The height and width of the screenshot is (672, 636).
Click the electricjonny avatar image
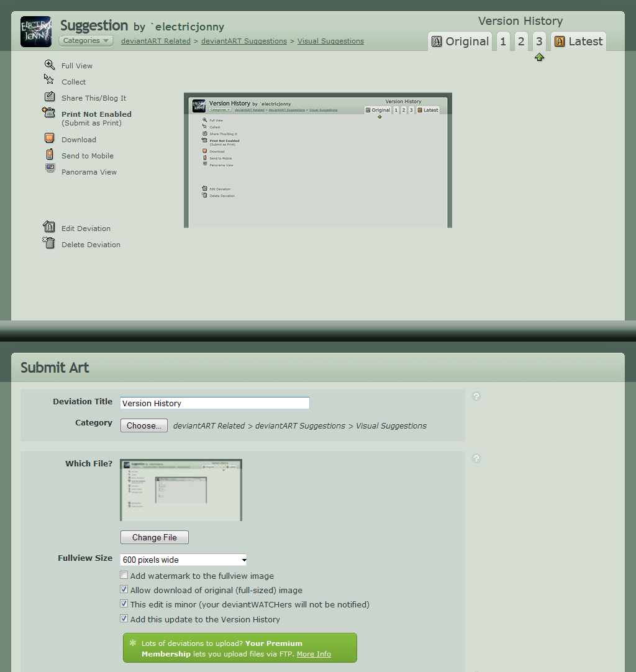pos(36,32)
